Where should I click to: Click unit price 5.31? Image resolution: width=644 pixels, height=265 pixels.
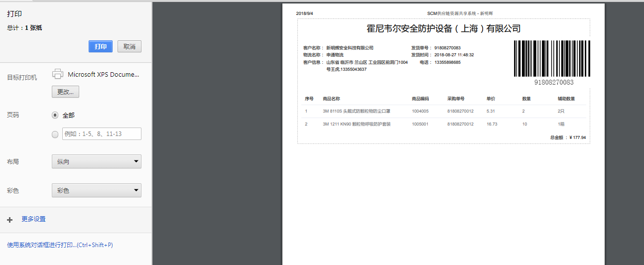pos(491,111)
